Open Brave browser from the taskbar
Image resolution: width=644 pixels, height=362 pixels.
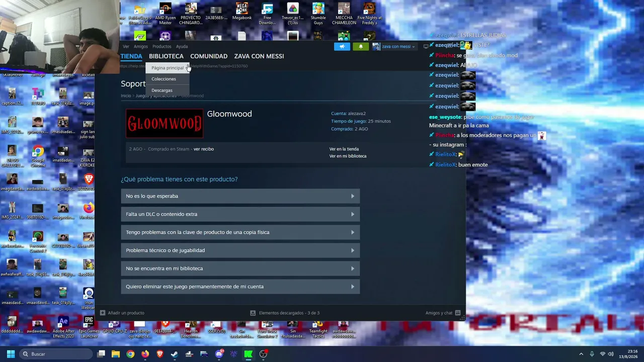pos(160,354)
